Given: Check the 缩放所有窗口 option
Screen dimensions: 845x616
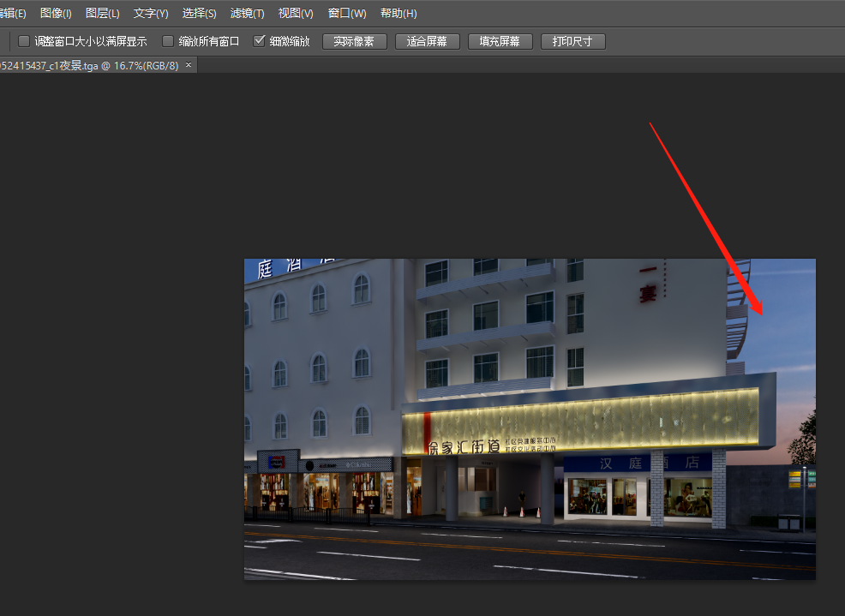Looking at the screenshot, I should [x=168, y=41].
